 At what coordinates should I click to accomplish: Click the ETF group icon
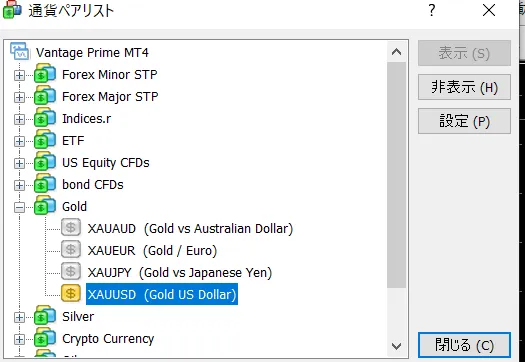click(x=45, y=140)
